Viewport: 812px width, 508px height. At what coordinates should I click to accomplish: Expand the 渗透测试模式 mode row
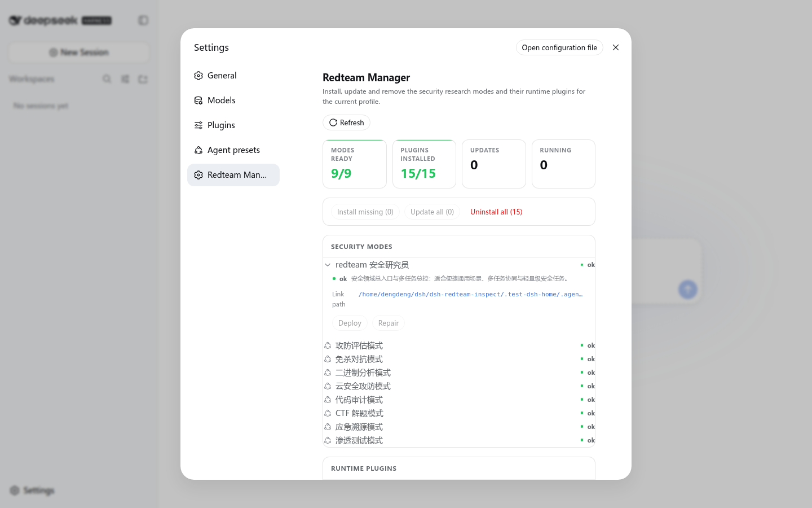(x=459, y=440)
